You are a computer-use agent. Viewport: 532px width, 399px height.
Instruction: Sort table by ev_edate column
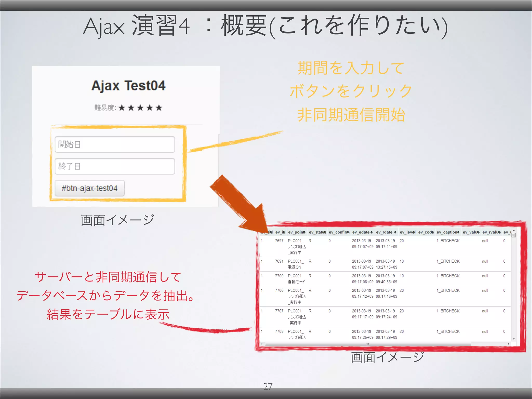(363, 232)
